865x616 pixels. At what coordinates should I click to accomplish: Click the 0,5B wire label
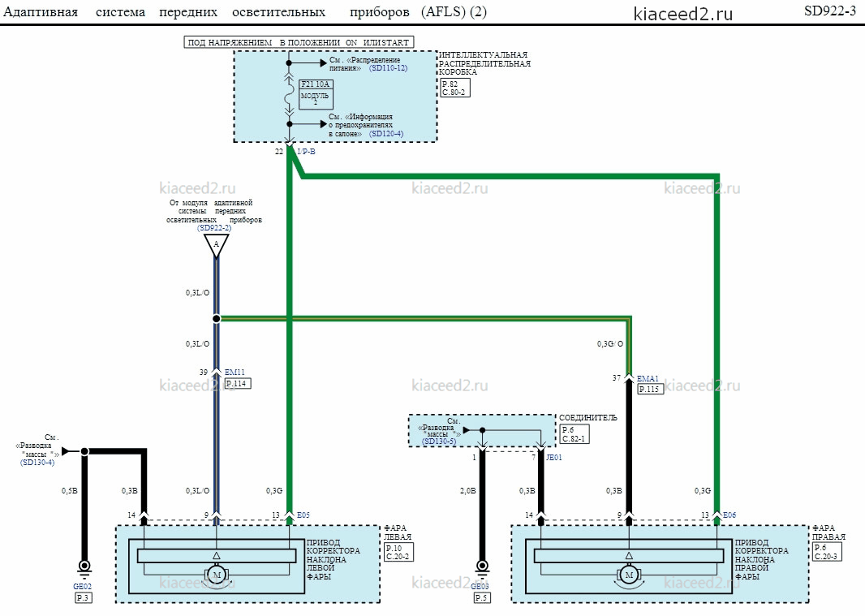click(70, 491)
